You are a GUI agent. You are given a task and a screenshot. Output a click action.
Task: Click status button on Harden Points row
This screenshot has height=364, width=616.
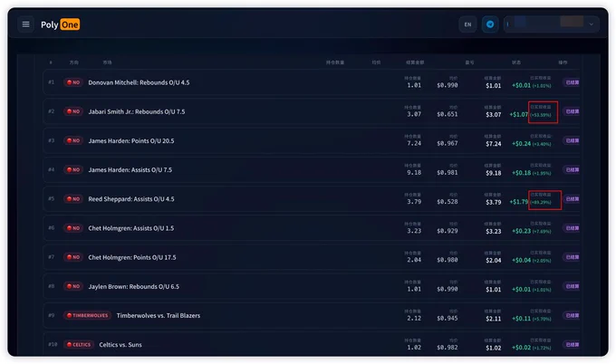pyautogui.click(x=572, y=140)
